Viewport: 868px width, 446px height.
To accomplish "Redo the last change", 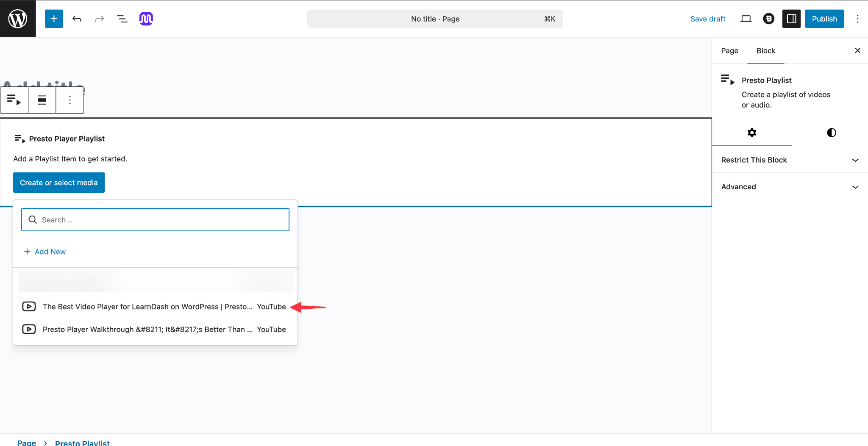I will pyautogui.click(x=99, y=18).
